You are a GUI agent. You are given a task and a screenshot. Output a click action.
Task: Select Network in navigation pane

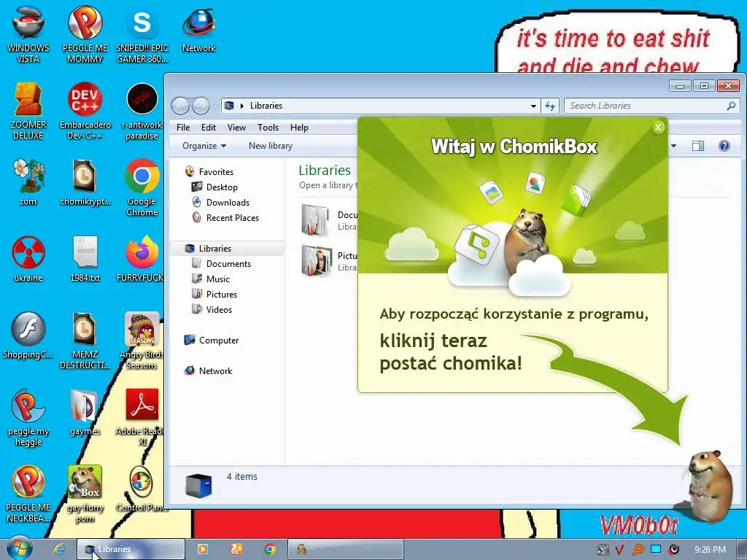(208, 370)
